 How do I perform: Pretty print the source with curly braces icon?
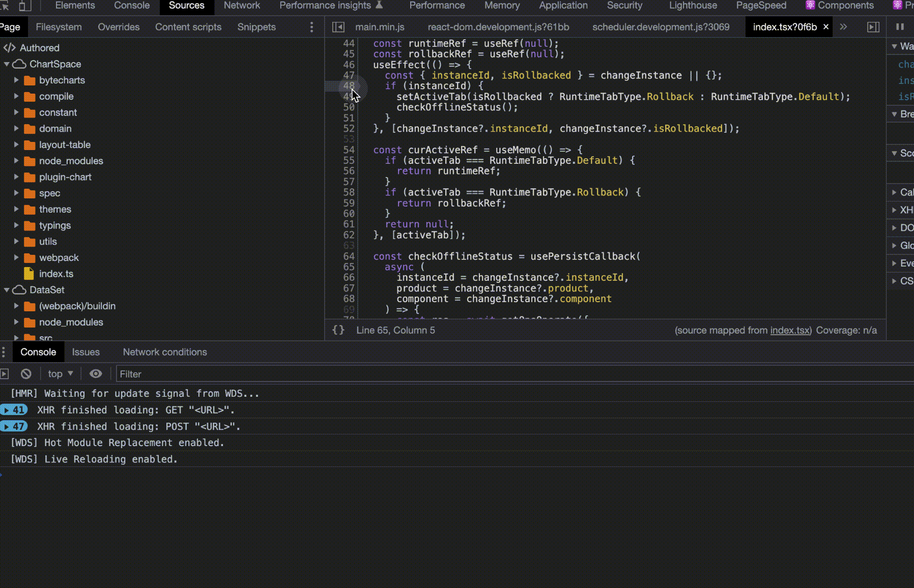click(338, 330)
